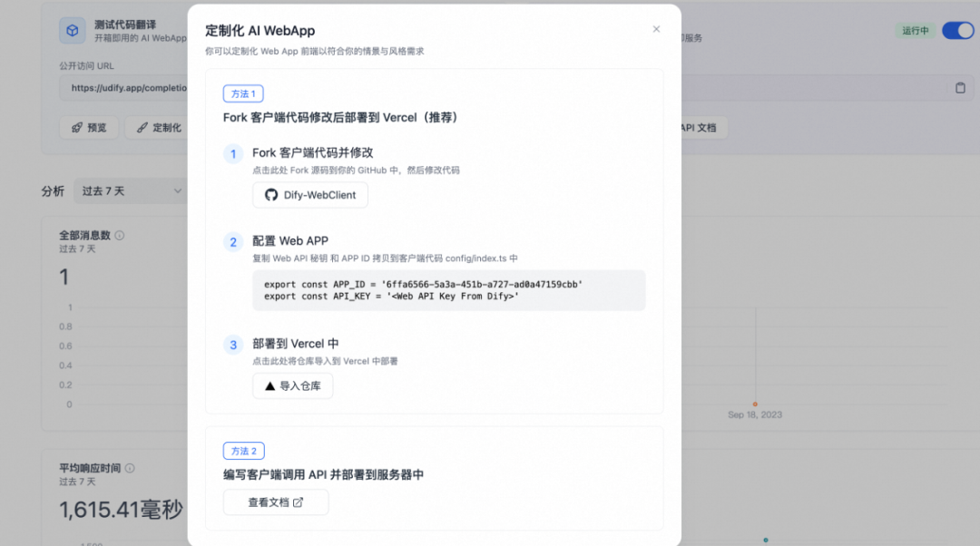Close the 定制化 AI WebApp dialog
Image resolution: width=980 pixels, height=546 pixels.
[x=656, y=29]
